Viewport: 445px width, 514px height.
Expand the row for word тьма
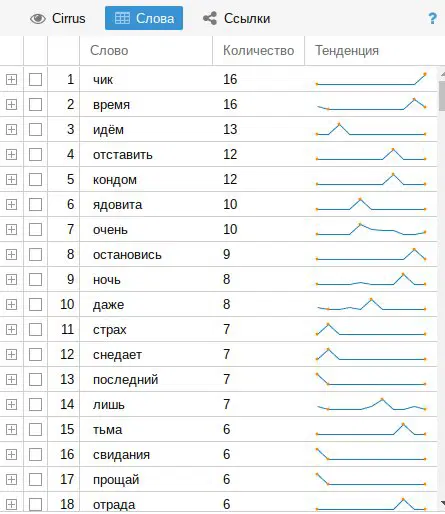tap(11, 429)
